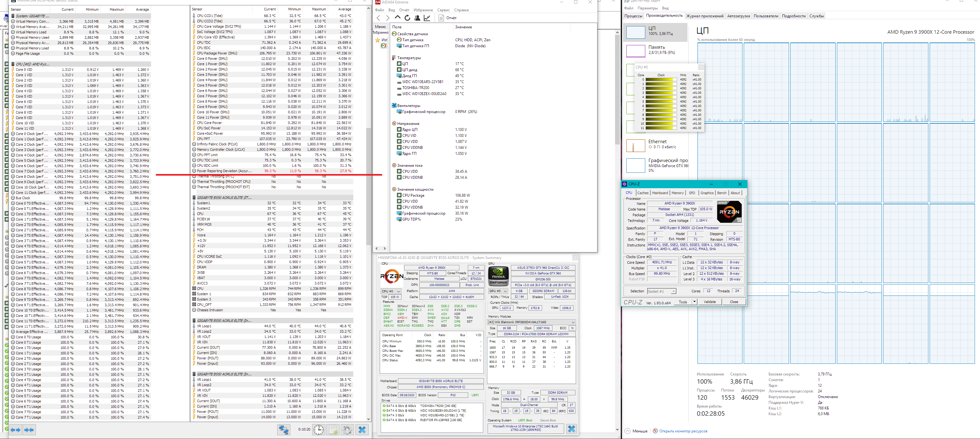Viewport: 980px width, 439px height.
Task: Click AIDA64 graph chart toolbar icon
Action: [427, 18]
